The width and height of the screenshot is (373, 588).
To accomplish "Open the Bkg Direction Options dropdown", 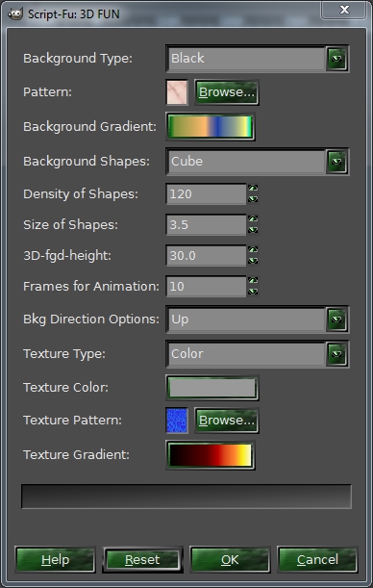I will (x=258, y=320).
